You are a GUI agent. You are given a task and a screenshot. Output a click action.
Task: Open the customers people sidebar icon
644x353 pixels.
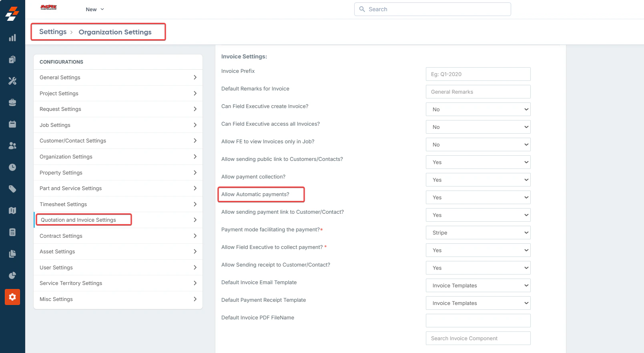(x=12, y=146)
